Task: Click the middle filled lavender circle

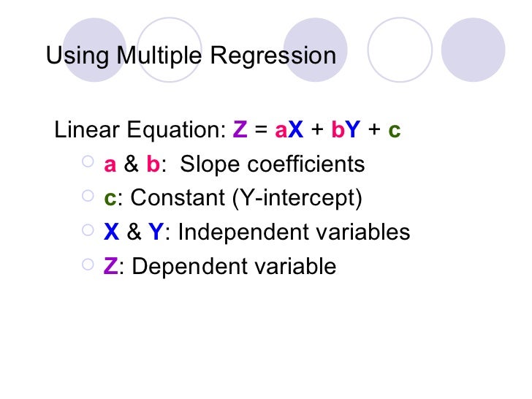Action: pyautogui.click(x=314, y=45)
